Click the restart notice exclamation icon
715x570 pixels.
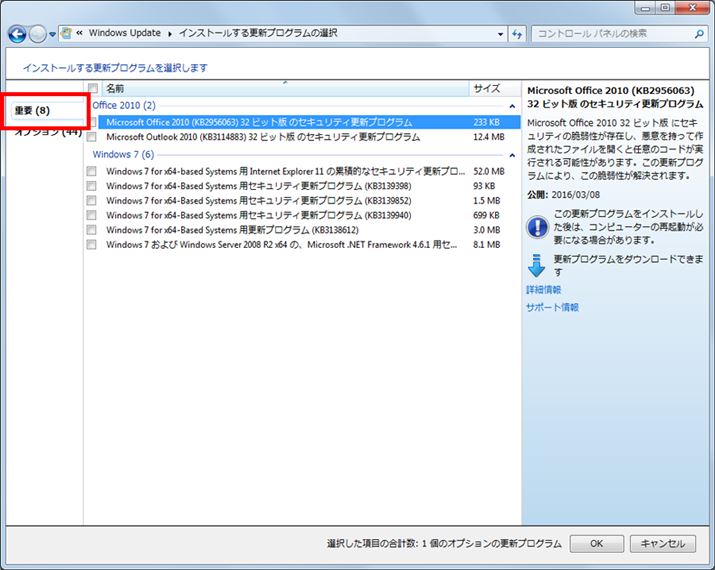(537, 227)
